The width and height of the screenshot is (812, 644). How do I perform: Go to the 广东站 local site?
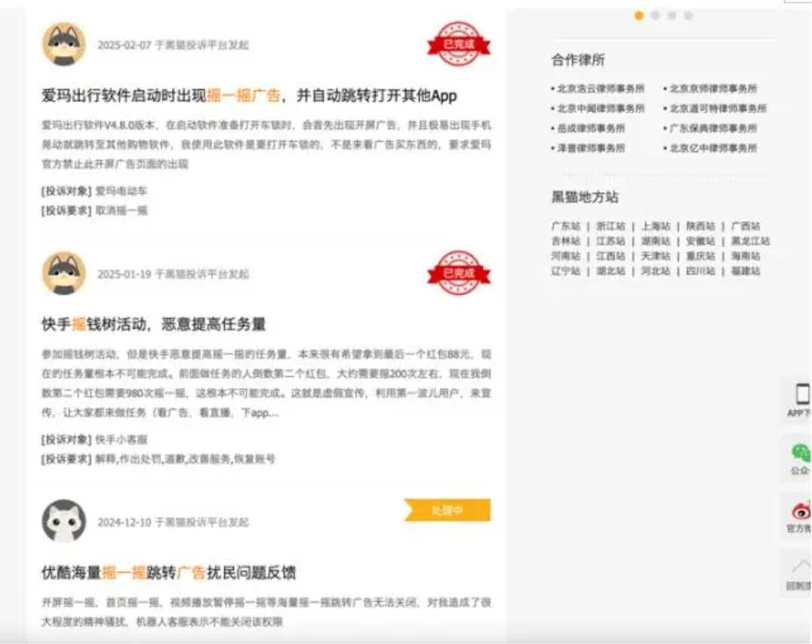click(x=565, y=226)
